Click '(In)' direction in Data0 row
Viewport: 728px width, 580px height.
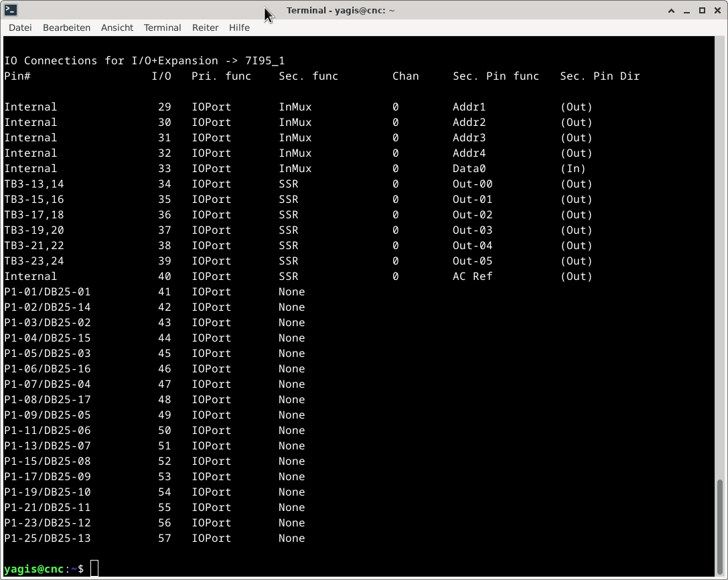pos(573,169)
